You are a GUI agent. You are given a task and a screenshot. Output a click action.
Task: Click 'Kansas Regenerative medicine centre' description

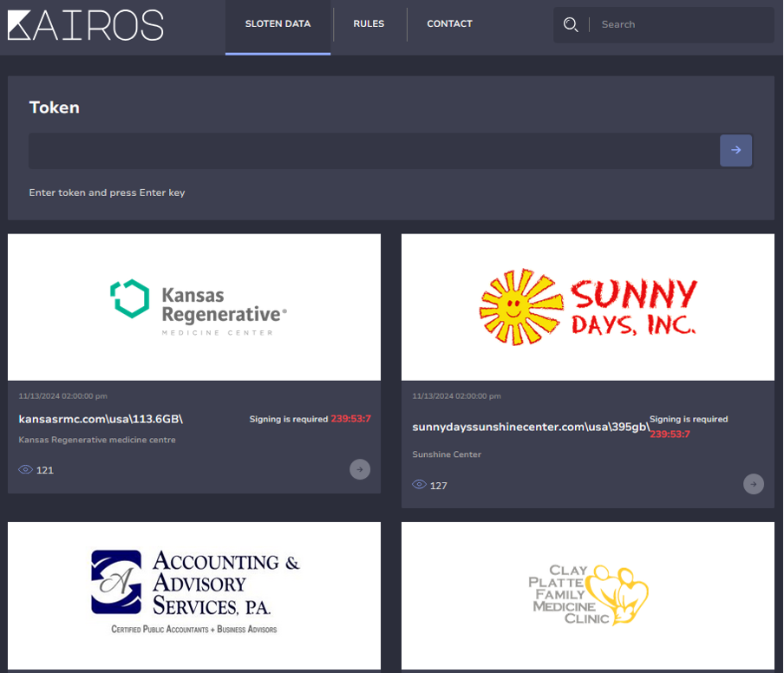point(97,440)
